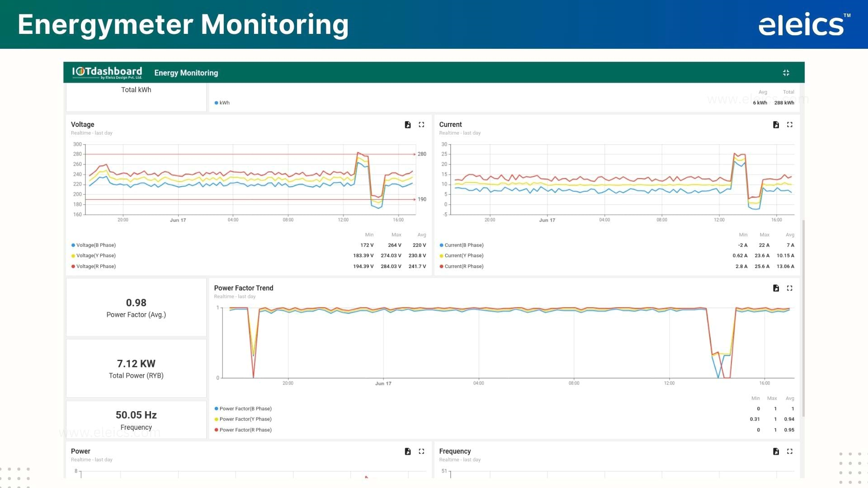The height and width of the screenshot is (488, 868).
Task: Toggle Voltage(Y Phase) legend series
Action: click(x=94, y=256)
